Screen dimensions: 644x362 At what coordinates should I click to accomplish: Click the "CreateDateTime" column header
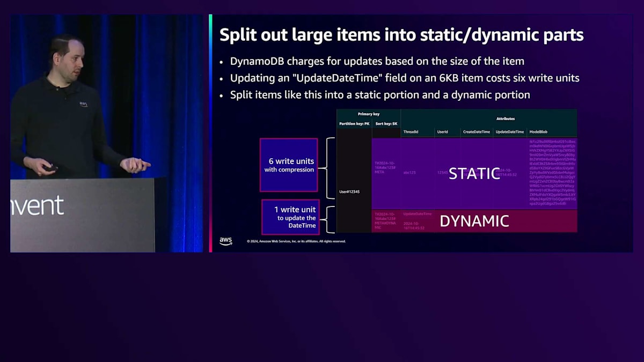477,132
